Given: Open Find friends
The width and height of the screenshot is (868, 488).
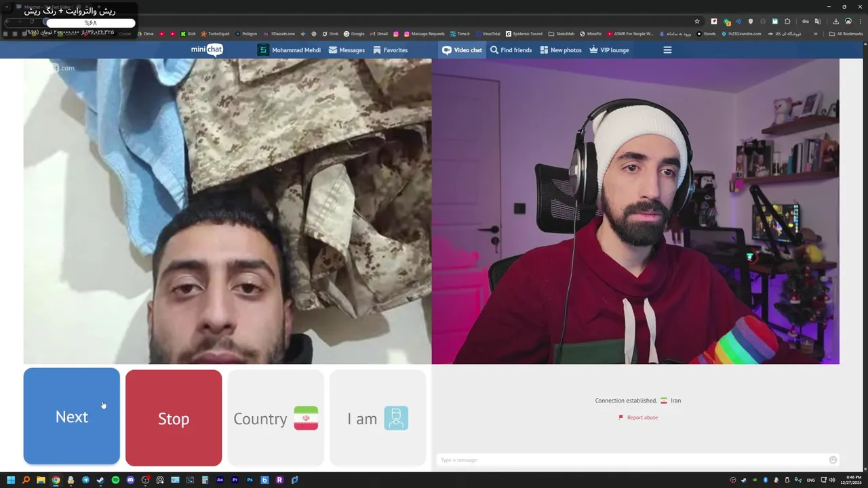Looking at the screenshot, I should [x=511, y=50].
